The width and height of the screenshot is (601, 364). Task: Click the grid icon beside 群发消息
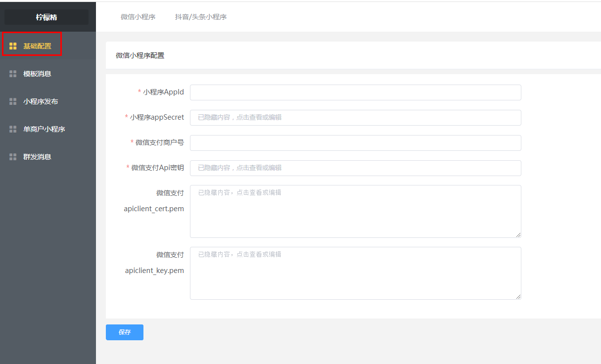click(13, 157)
